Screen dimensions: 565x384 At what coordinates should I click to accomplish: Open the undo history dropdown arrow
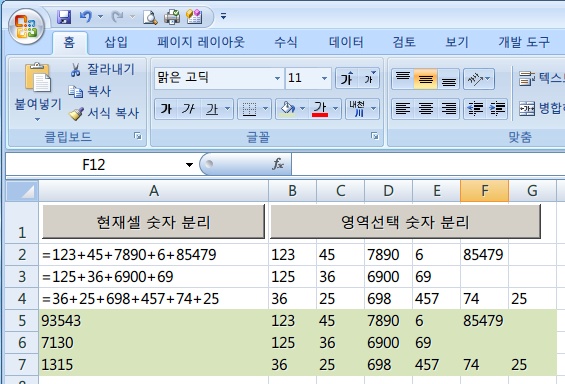point(101,17)
